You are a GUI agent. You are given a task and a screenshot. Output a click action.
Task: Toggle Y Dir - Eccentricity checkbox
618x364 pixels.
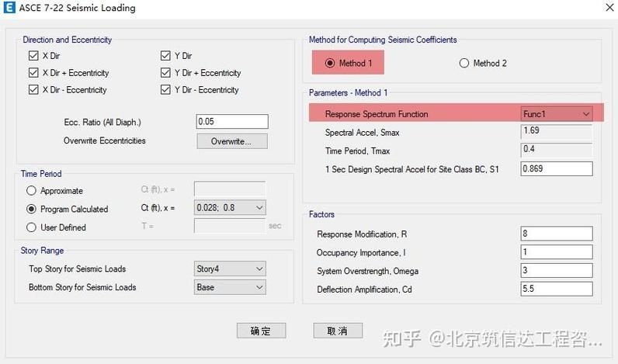[x=165, y=89]
